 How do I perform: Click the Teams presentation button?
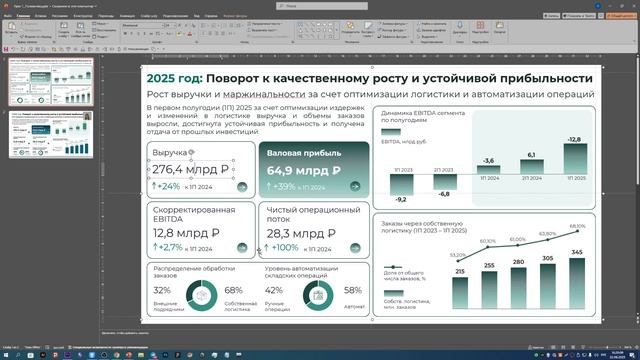(x=579, y=16)
